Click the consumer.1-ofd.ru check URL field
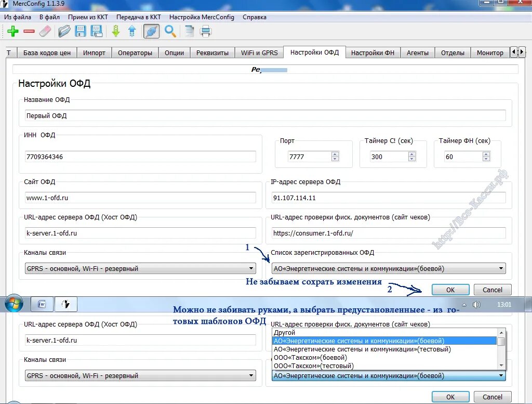This screenshot has height=404, width=532. [x=389, y=233]
